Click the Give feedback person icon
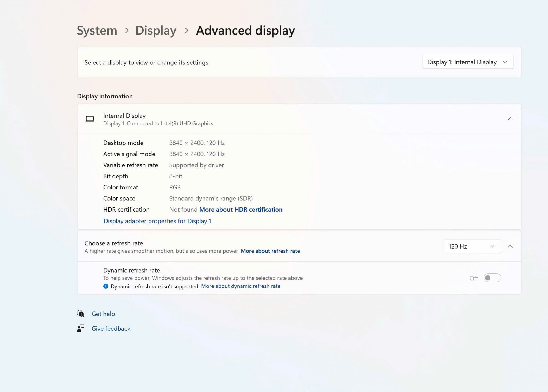The image size is (548, 392). coord(81,328)
